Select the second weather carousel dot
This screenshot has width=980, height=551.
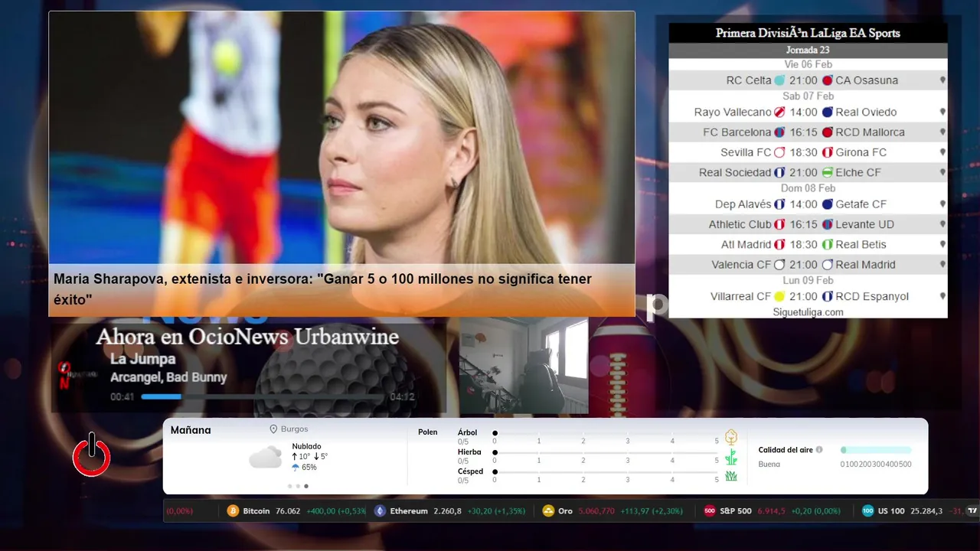pos(298,486)
